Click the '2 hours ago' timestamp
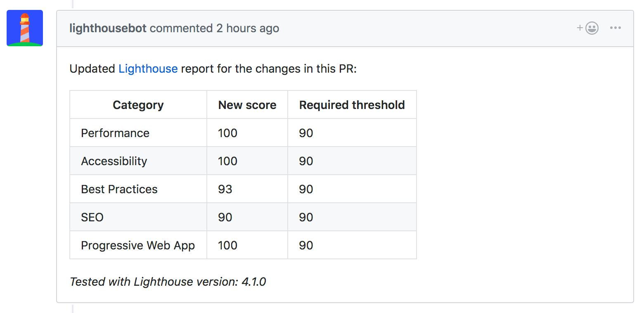 click(248, 28)
